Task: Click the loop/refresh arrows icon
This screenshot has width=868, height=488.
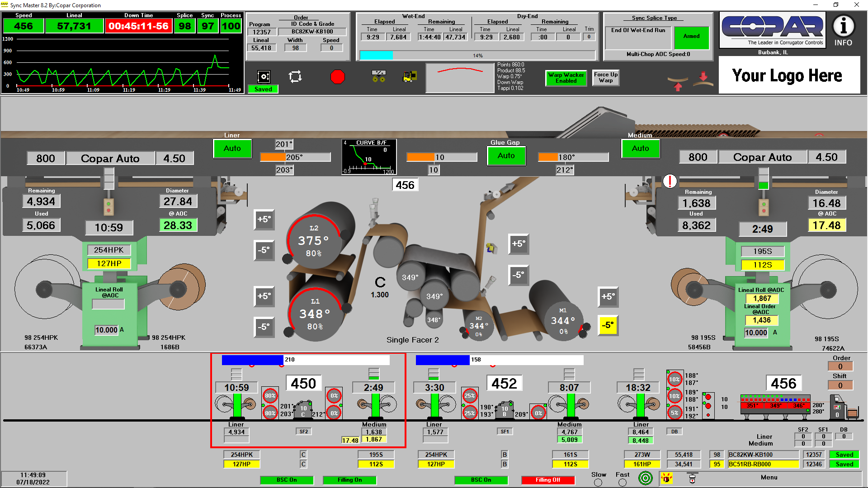Action: coord(295,76)
